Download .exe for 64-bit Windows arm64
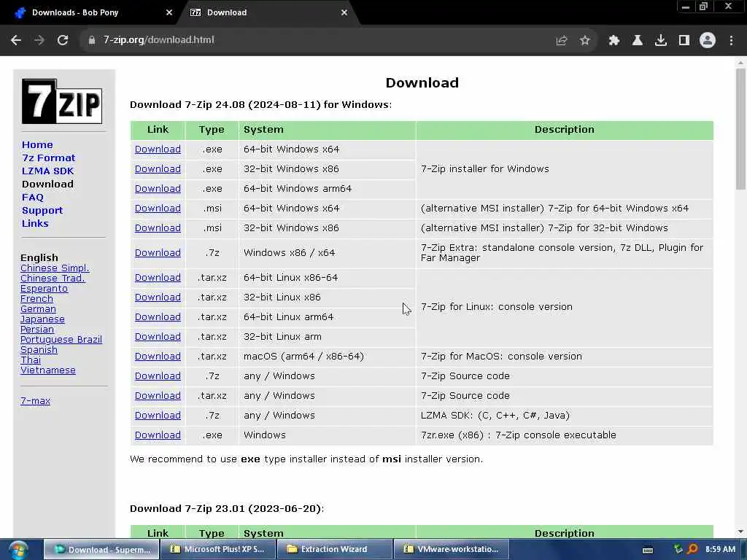The image size is (747, 560). point(158,189)
